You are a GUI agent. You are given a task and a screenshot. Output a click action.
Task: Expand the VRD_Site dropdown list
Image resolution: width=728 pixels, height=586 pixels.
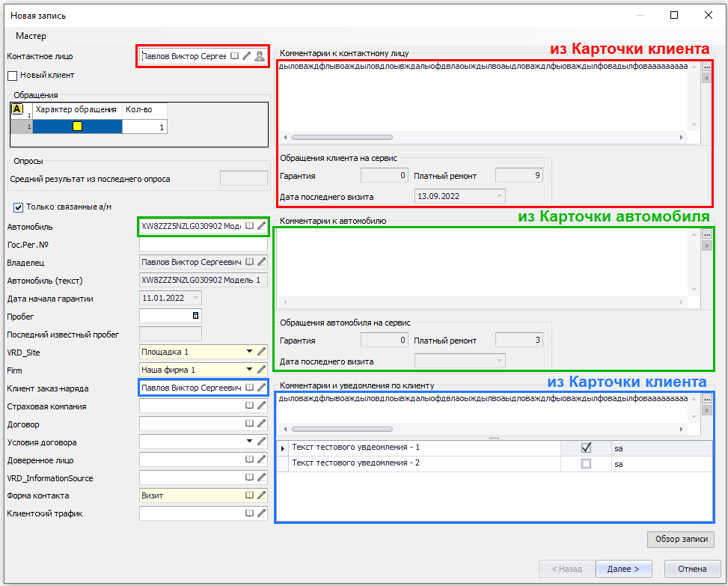click(x=248, y=352)
